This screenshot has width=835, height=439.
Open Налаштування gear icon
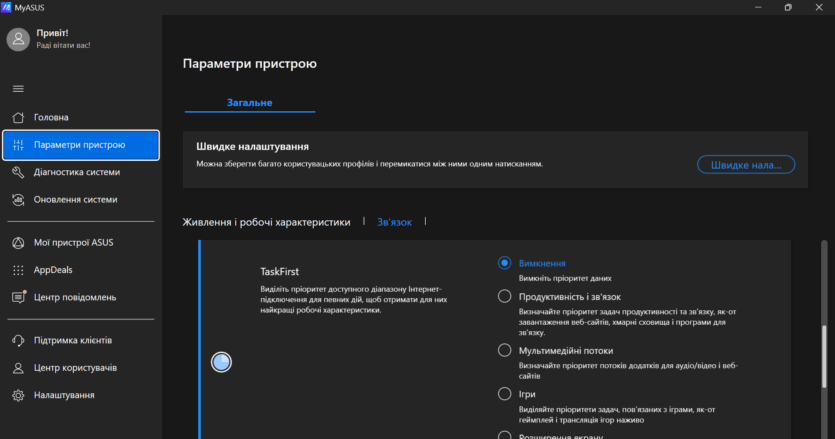tap(18, 395)
